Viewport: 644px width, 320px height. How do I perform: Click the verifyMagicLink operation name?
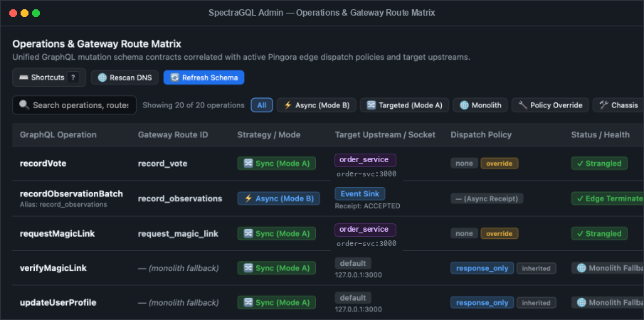tap(53, 268)
